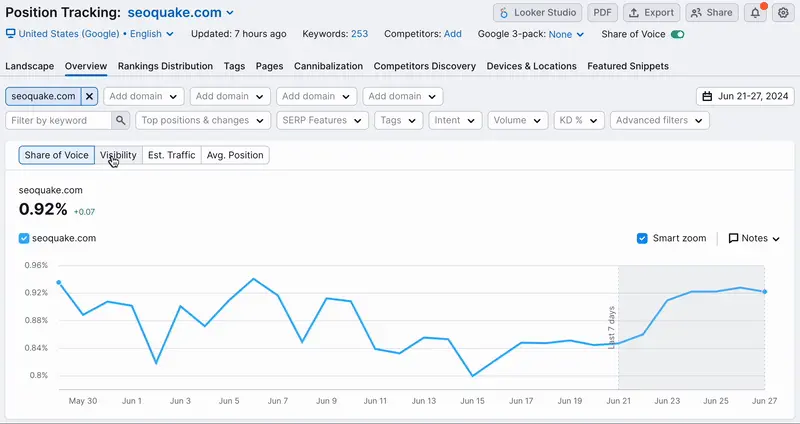Click the Export button with upload icon
The width and height of the screenshot is (800, 424).
[650, 13]
